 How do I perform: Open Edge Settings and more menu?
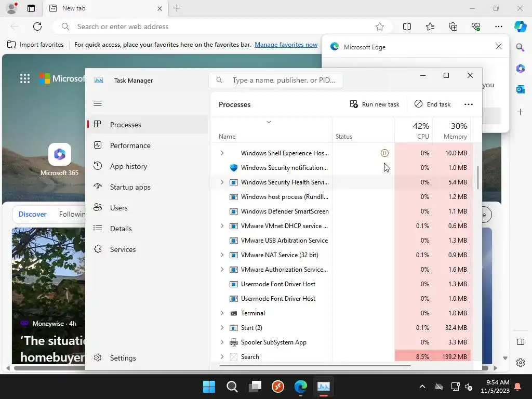498,26
